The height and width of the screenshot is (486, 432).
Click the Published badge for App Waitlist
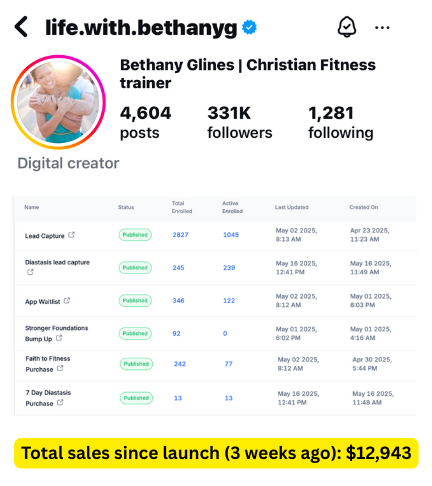coord(135,300)
